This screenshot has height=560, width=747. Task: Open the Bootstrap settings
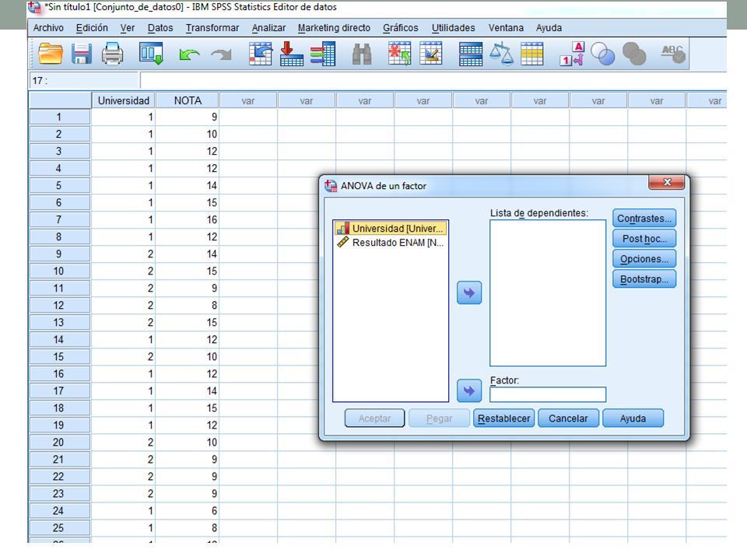[x=644, y=279]
